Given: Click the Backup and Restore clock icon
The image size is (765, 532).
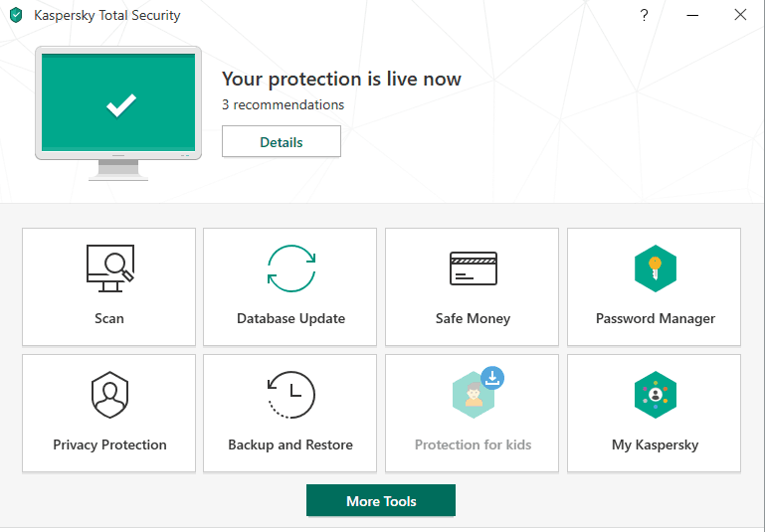Looking at the screenshot, I should (291, 395).
